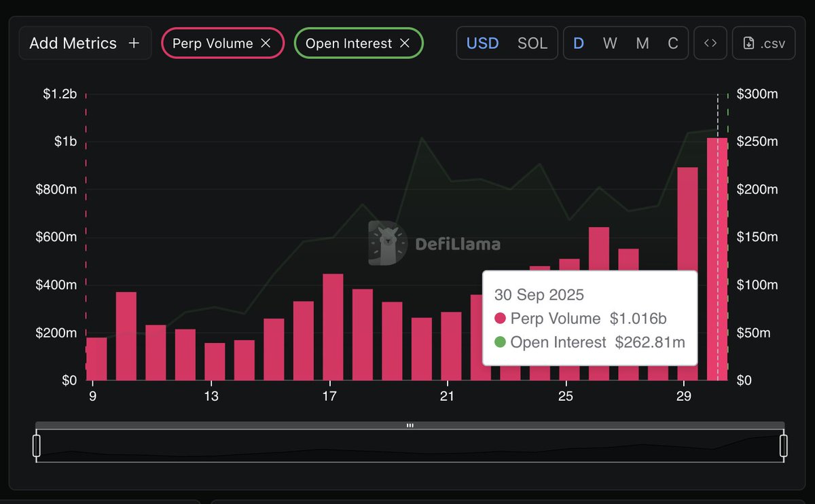Open the embed code panel
Image resolution: width=815 pixels, height=504 pixels.
[x=710, y=43]
